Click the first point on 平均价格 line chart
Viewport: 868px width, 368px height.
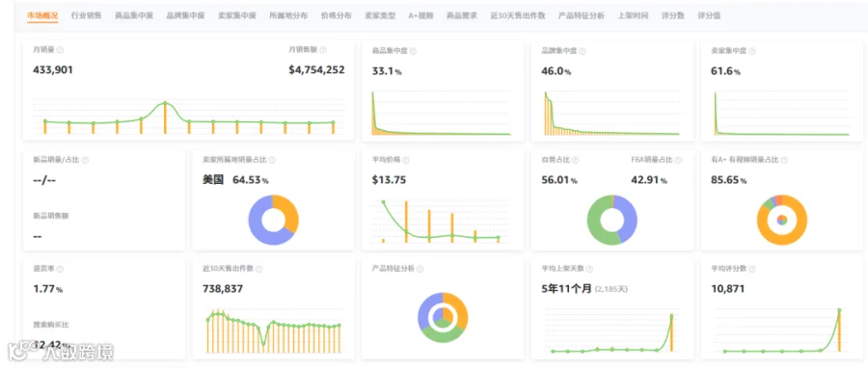[x=383, y=202]
